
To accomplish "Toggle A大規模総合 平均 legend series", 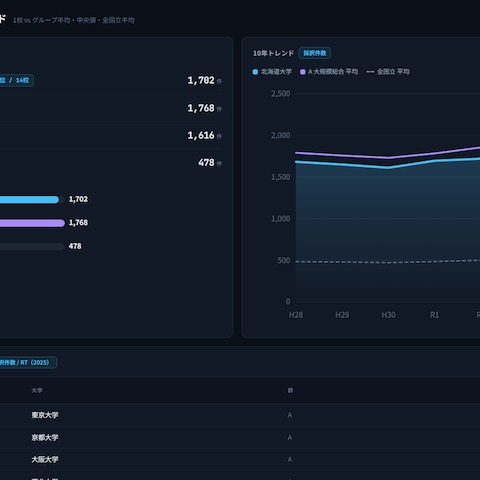I will [329, 72].
